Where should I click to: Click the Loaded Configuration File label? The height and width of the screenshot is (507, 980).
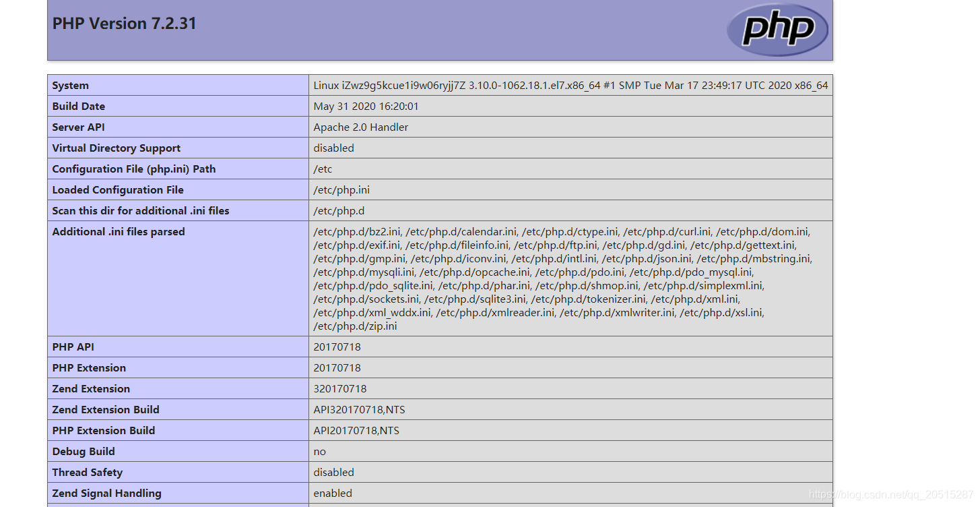click(118, 190)
